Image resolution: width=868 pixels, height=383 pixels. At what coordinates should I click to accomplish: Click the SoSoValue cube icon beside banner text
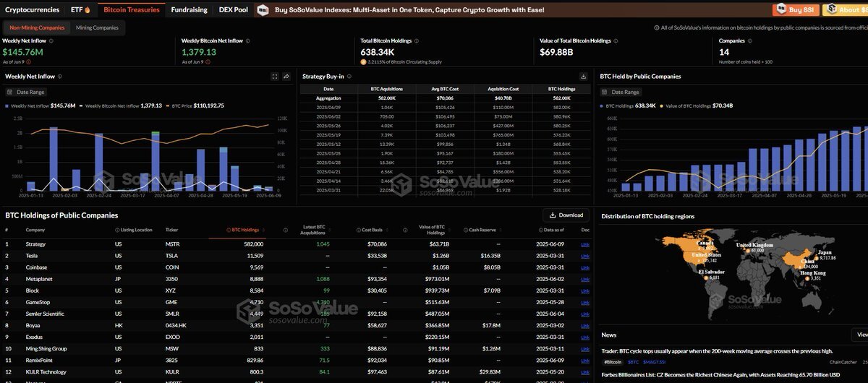[x=263, y=10]
